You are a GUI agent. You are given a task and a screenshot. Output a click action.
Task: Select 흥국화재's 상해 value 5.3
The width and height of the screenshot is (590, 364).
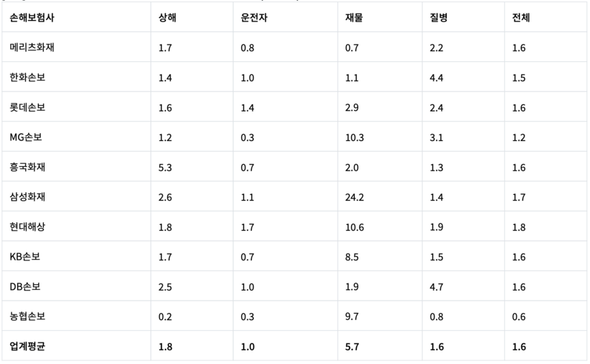click(165, 168)
